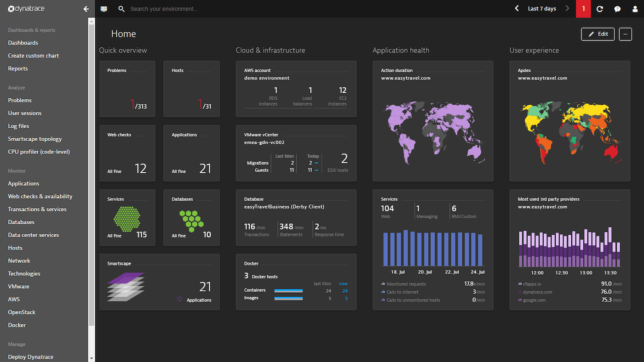Open the Last 7 days timeframe selector
Screen dimensions: 644x362
point(542,8)
